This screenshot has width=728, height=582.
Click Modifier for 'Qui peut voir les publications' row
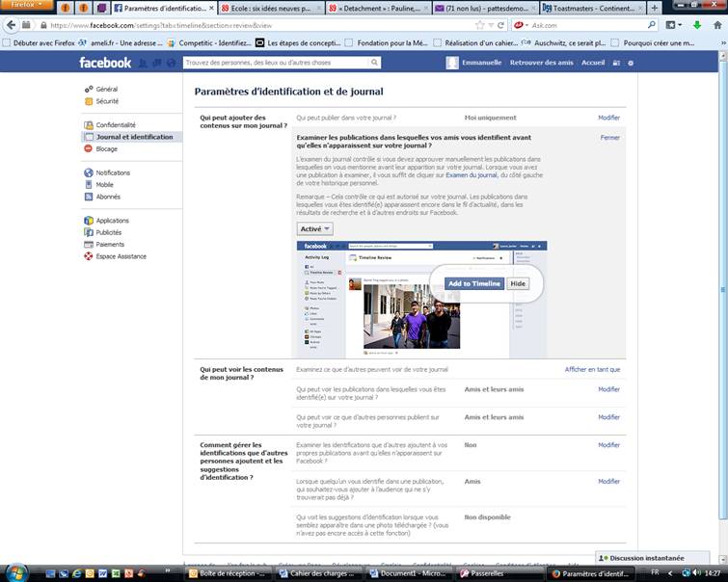(608, 389)
